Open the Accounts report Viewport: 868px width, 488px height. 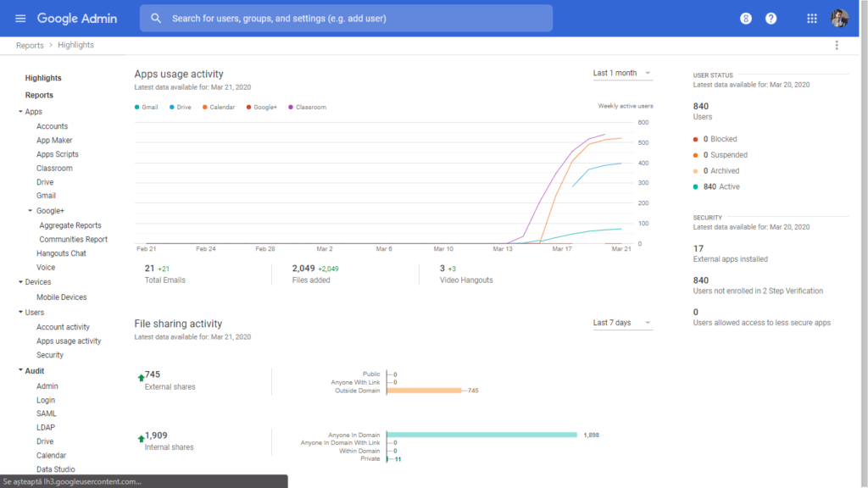pyautogui.click(x=52, y=126)
